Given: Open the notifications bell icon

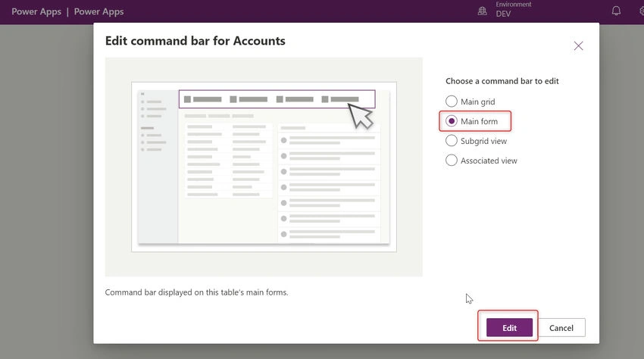Looking at the screenshot, I should point(616,11).
